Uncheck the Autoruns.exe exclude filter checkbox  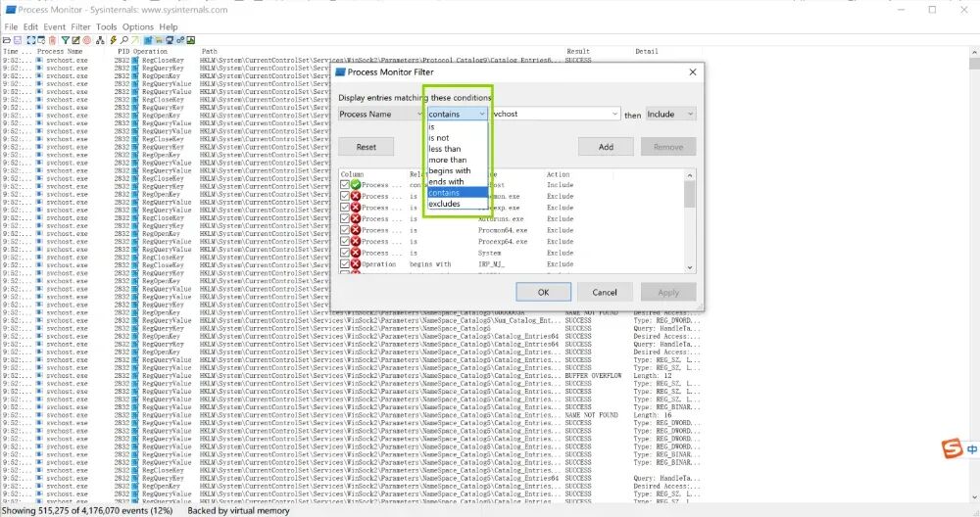pyautogui.click(x=345, y=218)
